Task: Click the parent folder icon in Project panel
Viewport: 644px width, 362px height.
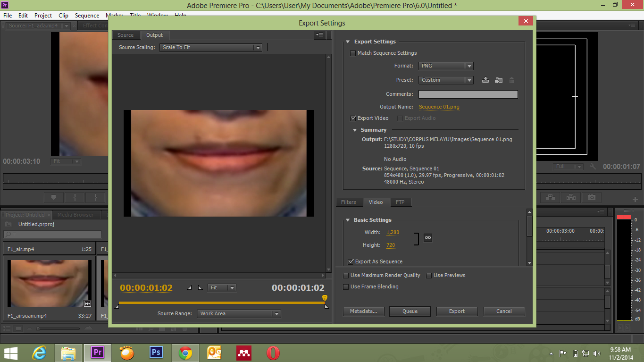Action: [8, 224]
